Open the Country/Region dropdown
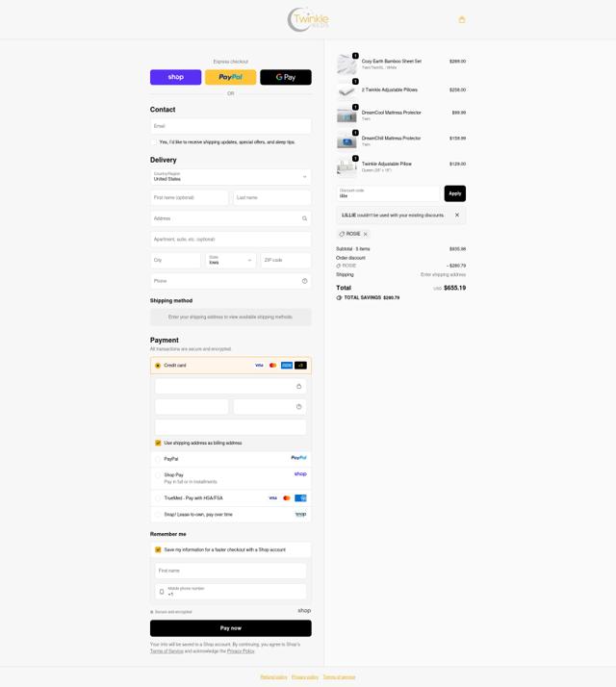The width and height of the screenshot is (616, 687). coord(231,177)
